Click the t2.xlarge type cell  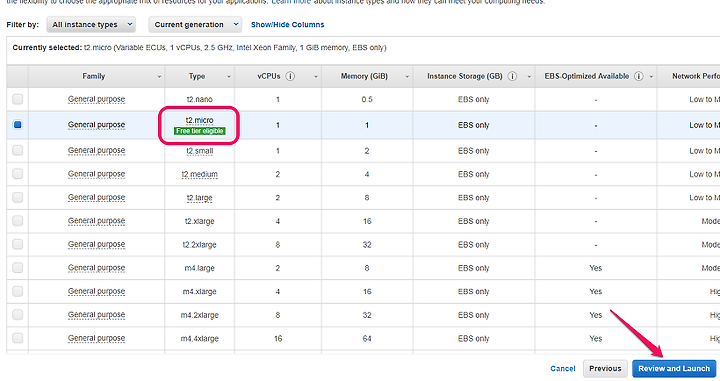point(200,221)
